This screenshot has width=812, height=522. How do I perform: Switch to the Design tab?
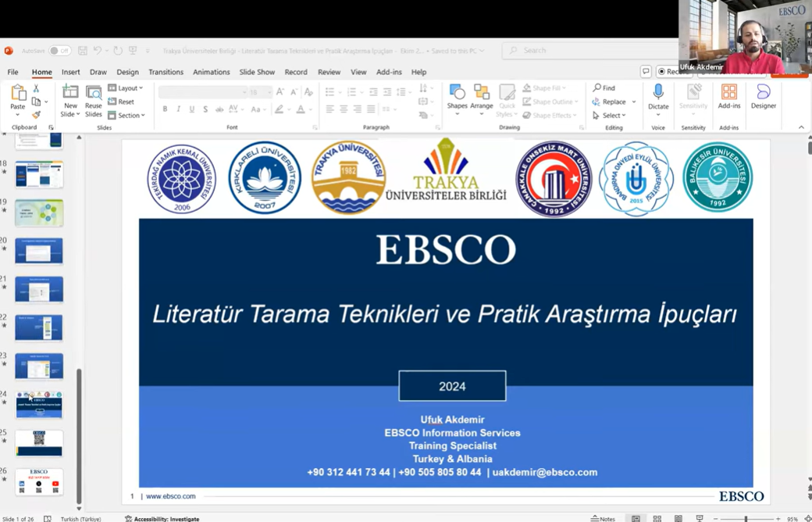127,72
